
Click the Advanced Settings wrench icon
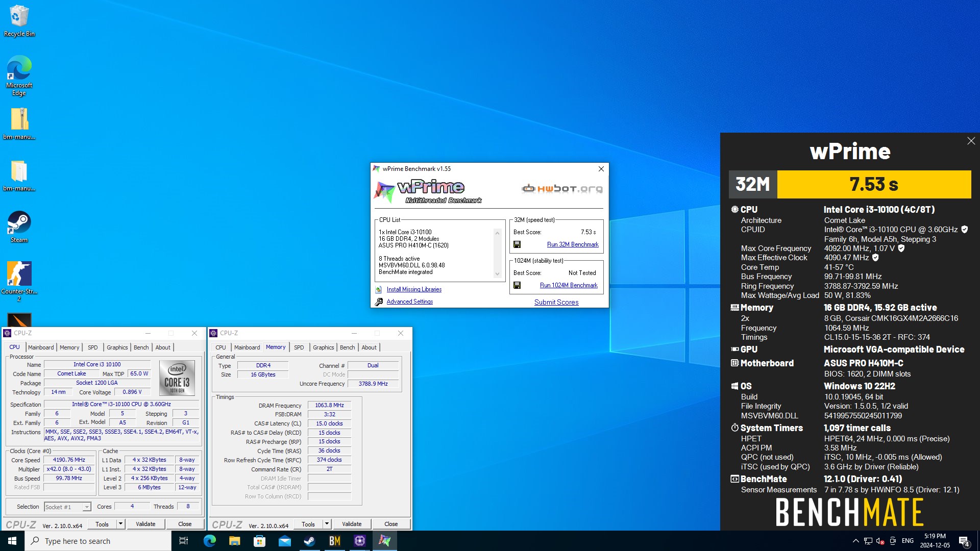(379, 302)
